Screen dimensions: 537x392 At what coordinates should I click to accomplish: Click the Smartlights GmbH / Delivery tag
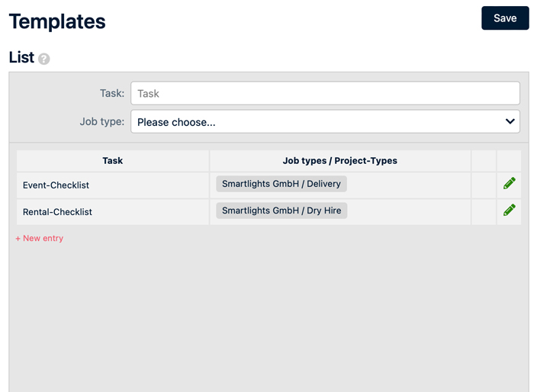pos(281,184)
